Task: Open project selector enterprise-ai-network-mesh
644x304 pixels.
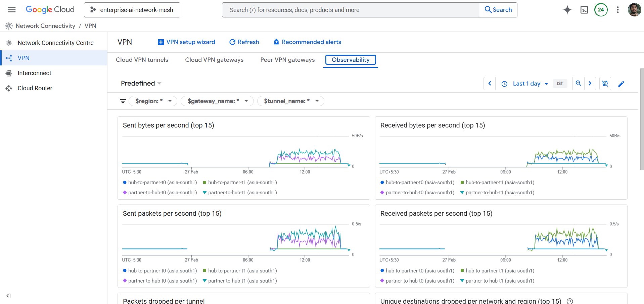Action: [x=132, y=10]
